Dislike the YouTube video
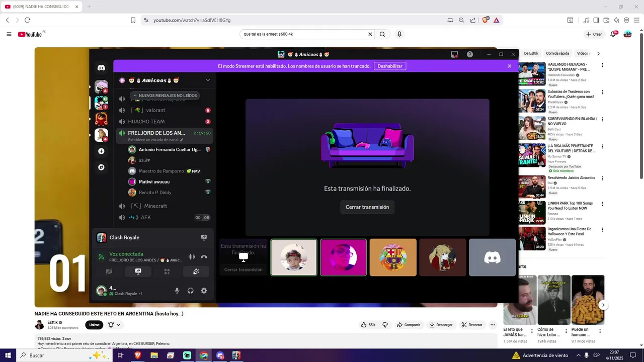 385,325
